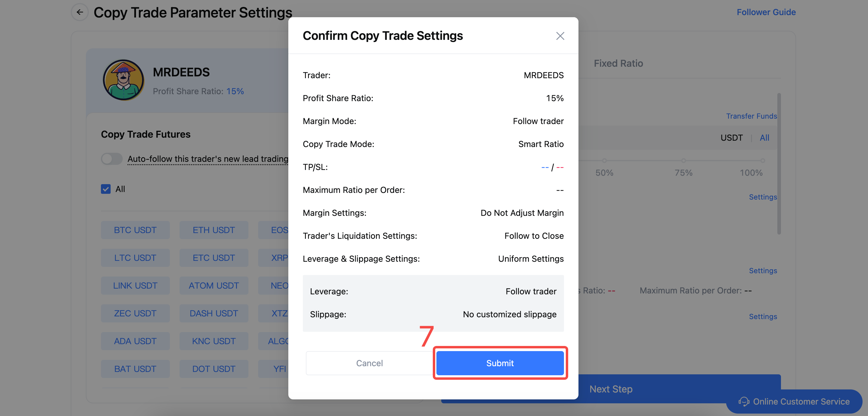Select the ETH USDT futures pair

[214, 230]
